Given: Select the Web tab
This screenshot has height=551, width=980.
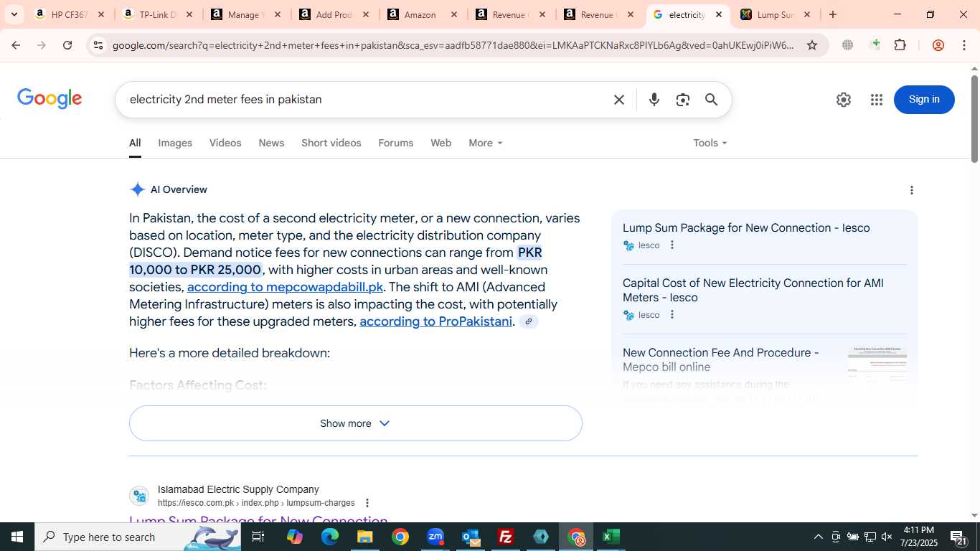Looking at the screenshot, I should click(x=440, y=143).
